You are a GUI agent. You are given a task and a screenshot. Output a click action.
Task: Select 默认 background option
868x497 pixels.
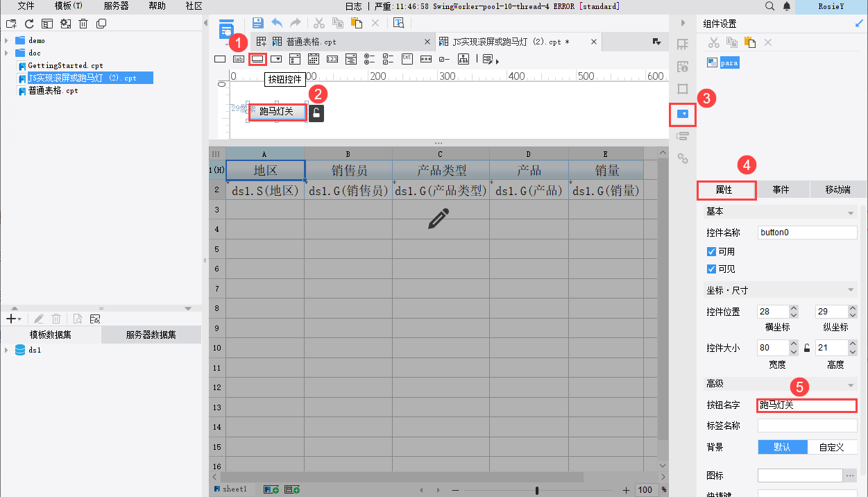(783, 447)
